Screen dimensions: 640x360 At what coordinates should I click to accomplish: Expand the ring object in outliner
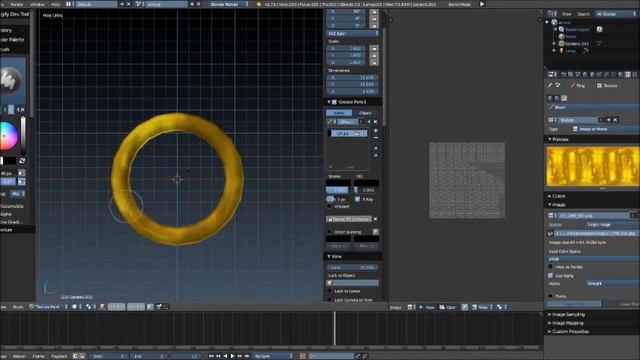click(554, 43)
